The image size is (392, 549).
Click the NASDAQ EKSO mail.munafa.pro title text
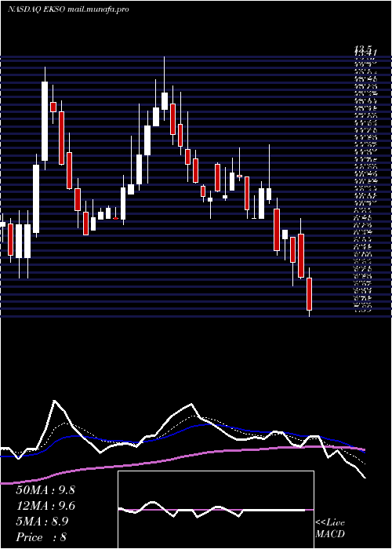click(x=68, y=9)
